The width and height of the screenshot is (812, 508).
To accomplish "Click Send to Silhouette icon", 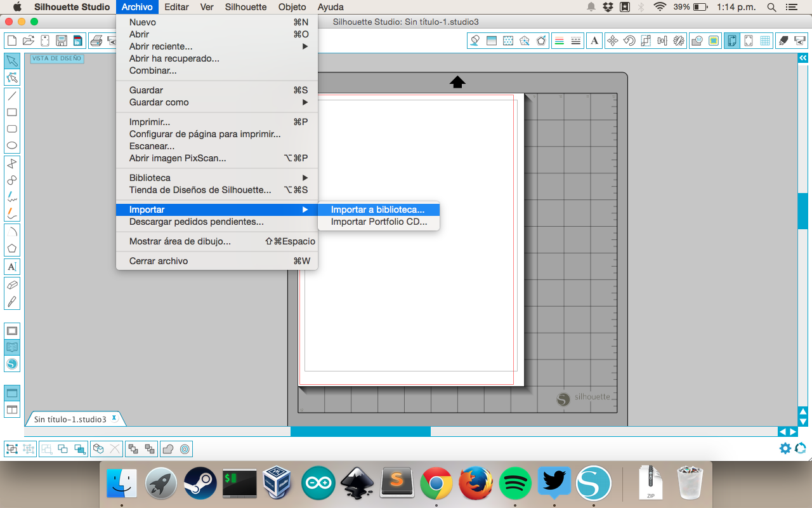I will [x=800, y=41].
